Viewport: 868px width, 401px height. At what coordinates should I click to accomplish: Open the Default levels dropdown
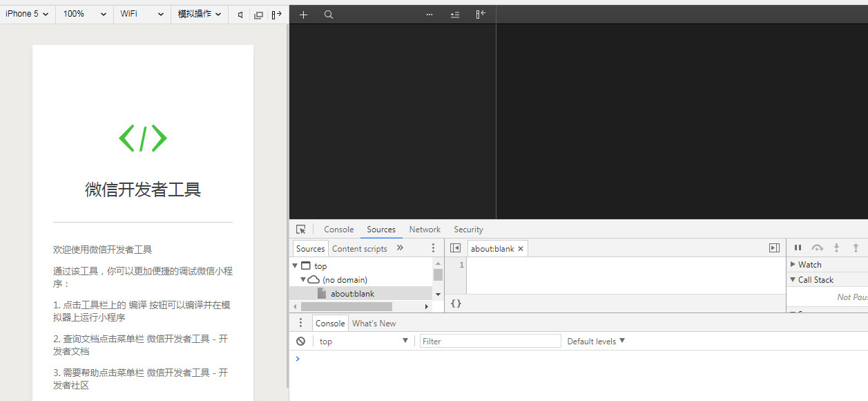point(596,342)
